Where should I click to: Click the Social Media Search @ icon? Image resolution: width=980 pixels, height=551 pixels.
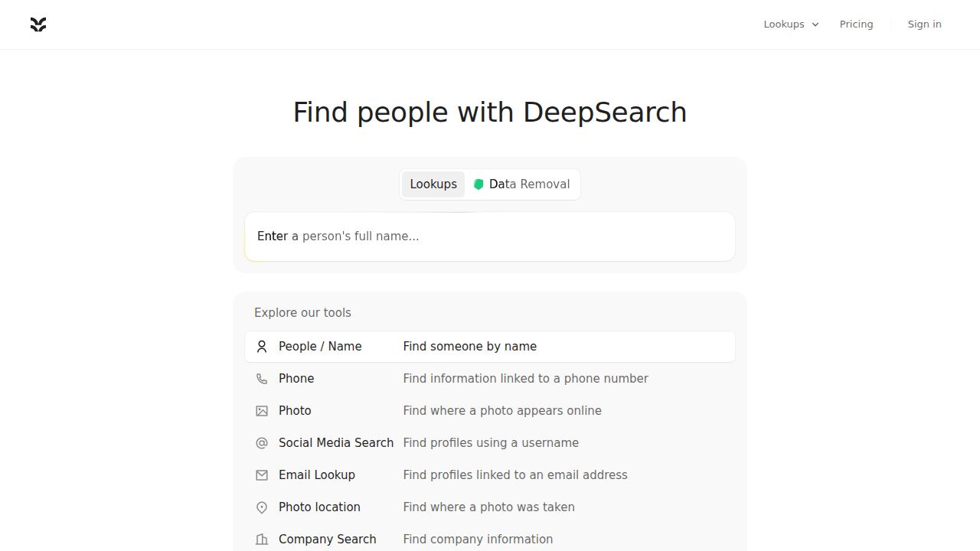[262, 443]
